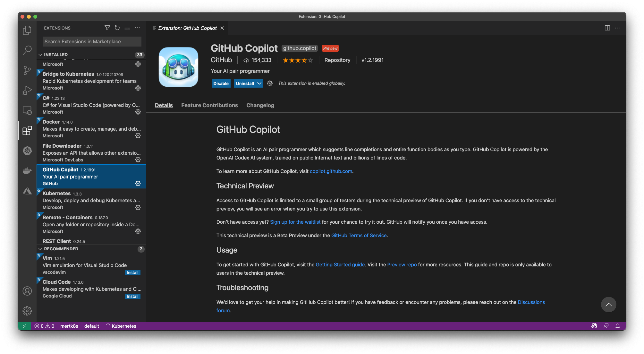Click the scroll-to-top arrow button

click(608, 305)
